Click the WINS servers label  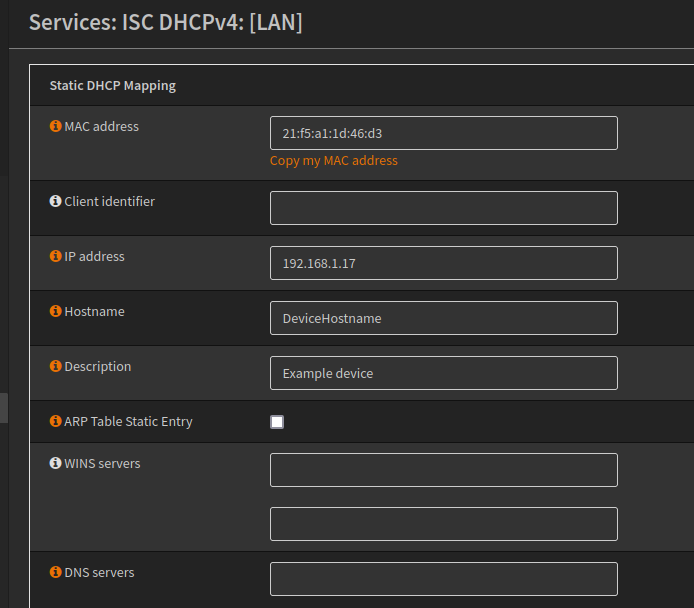tap(102, 463)
